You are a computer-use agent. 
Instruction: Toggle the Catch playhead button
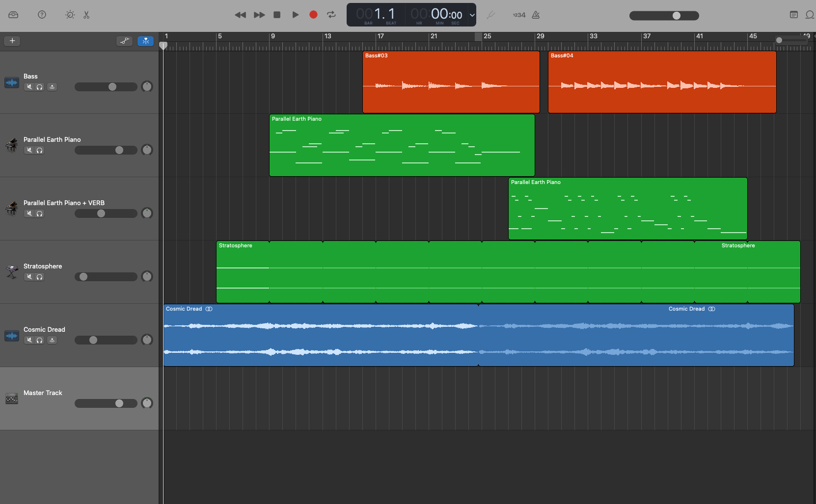pos(145,41)
